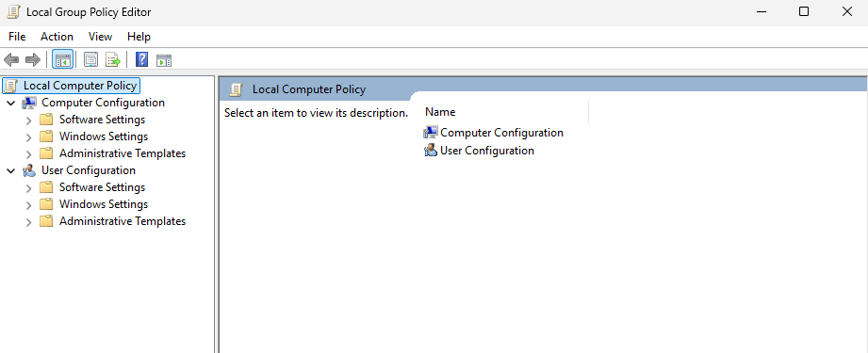Expand Windows Settings under User Configuration
Viewport: 868px width, 353px height.
29,204
